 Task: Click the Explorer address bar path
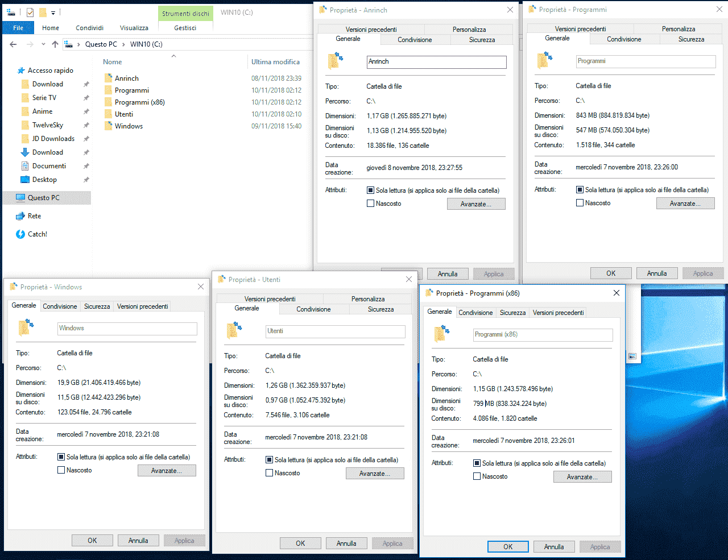(188, 44)
